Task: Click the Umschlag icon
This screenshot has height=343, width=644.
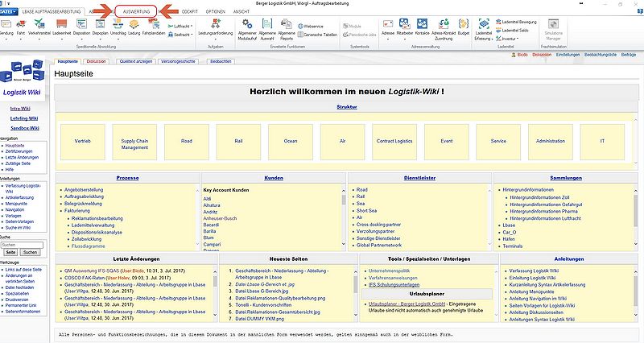Action: click(118, 25)
